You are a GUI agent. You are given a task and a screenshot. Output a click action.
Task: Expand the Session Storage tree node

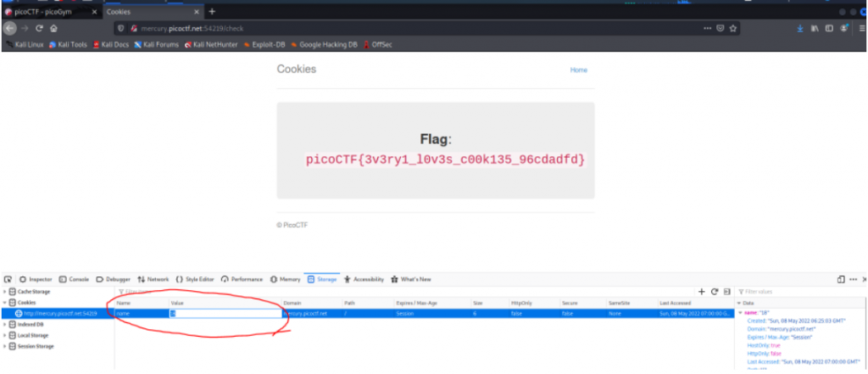coord(5,346)
